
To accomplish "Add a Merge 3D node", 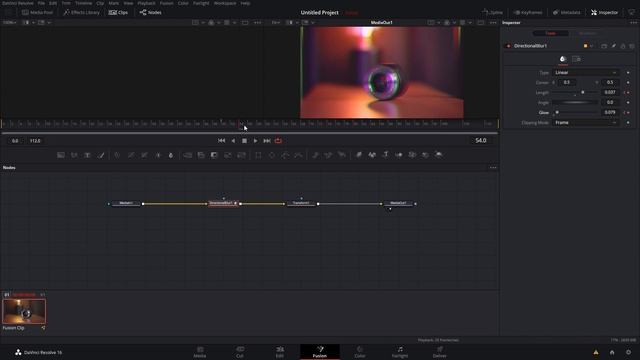I will 399,155.
